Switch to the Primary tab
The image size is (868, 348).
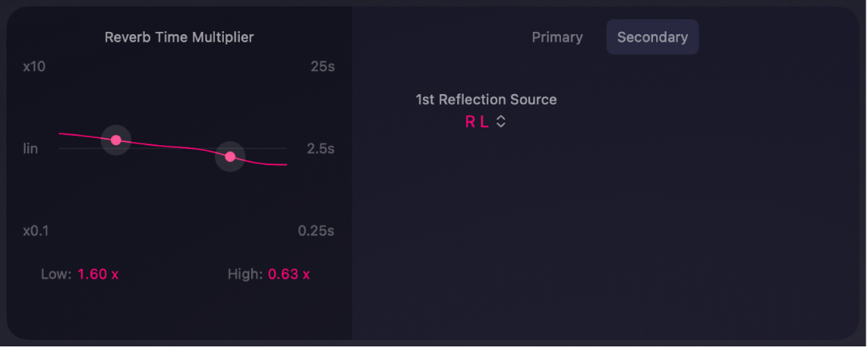[x=557, y=38]
